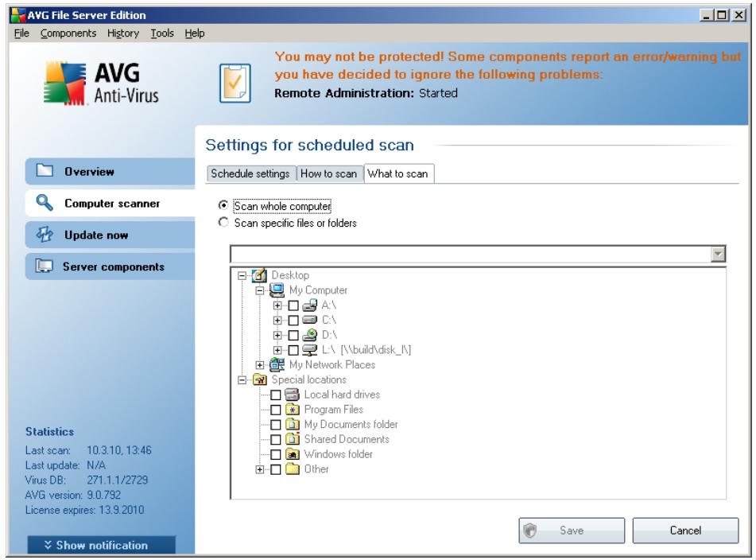This screenshot has width=756, height=560.
Task: Click the A:\ floppy drive icon
Action: tap(309, 305)
